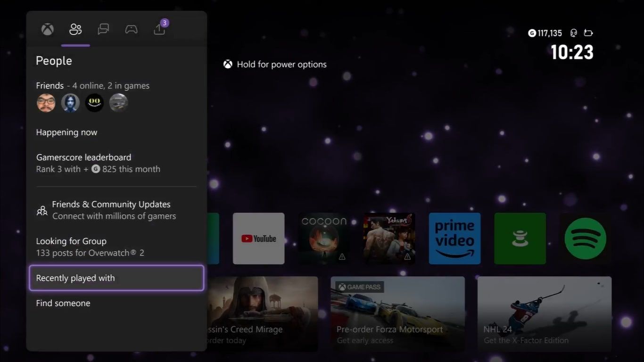
Task: Click the updates icon beside the clock
Action: (x=588, y=33)
